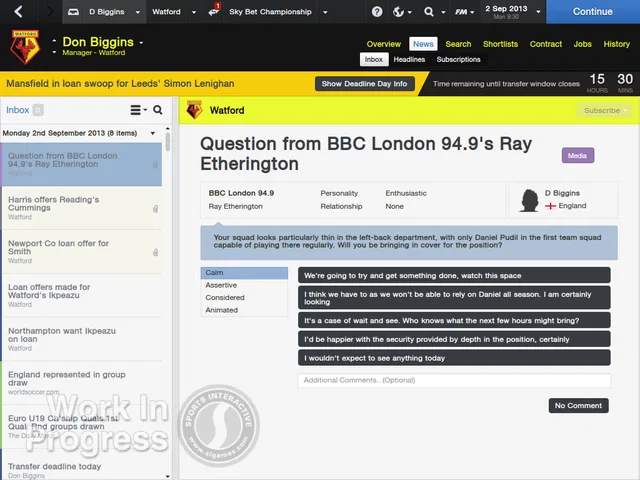This screenshot has width=640, height=480.
Task: Open the help question mark icon
Action: [377, 11]
